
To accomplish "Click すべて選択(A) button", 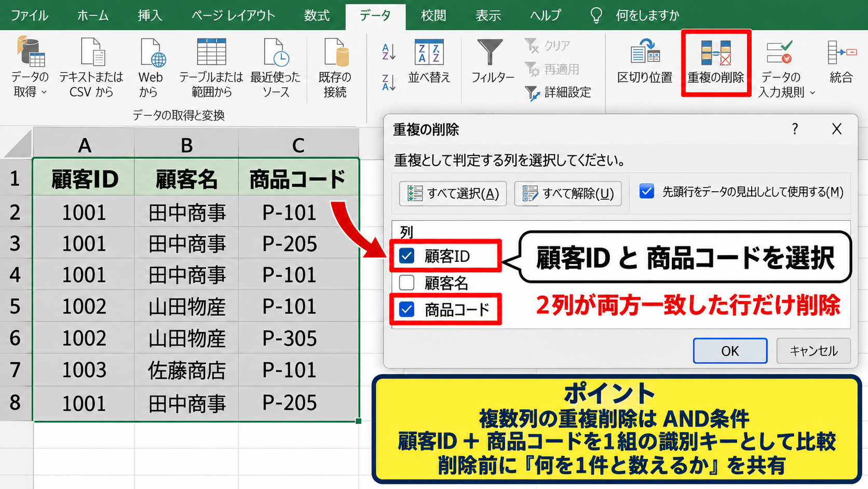I will click(453, 193).
